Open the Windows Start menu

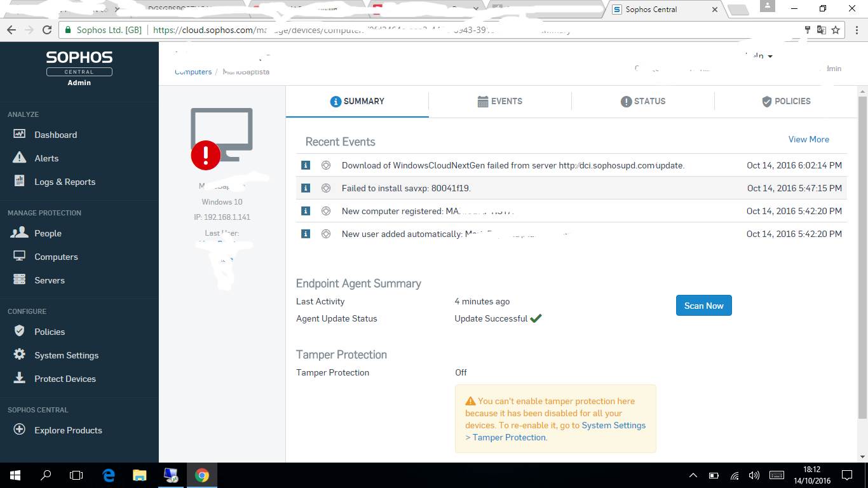click(15, 475)
